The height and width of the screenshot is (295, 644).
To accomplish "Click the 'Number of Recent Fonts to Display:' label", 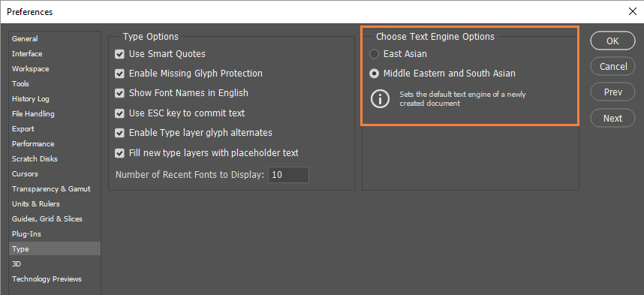I will tap(190, 175).
